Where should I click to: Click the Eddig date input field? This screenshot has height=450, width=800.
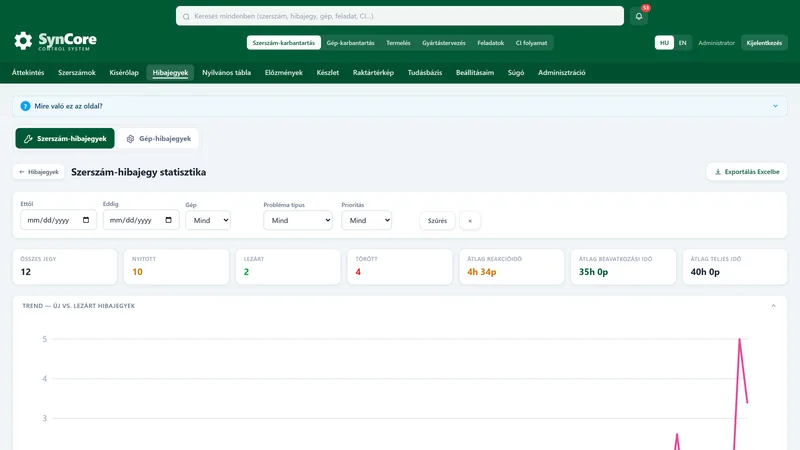[x=141, y=220]
